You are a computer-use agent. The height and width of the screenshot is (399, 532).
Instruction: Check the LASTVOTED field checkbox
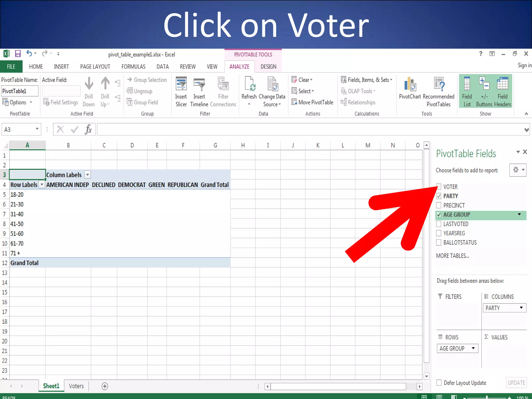(x=438, y=224)
